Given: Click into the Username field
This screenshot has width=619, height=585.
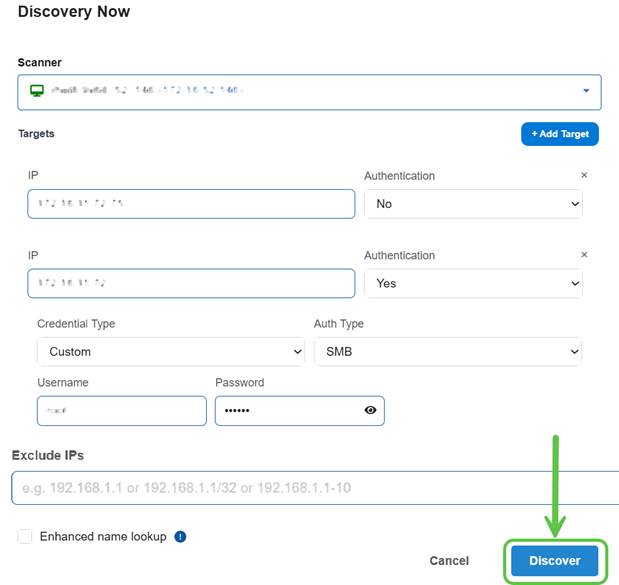Looking at the screenshot, I should click(121, 411).
